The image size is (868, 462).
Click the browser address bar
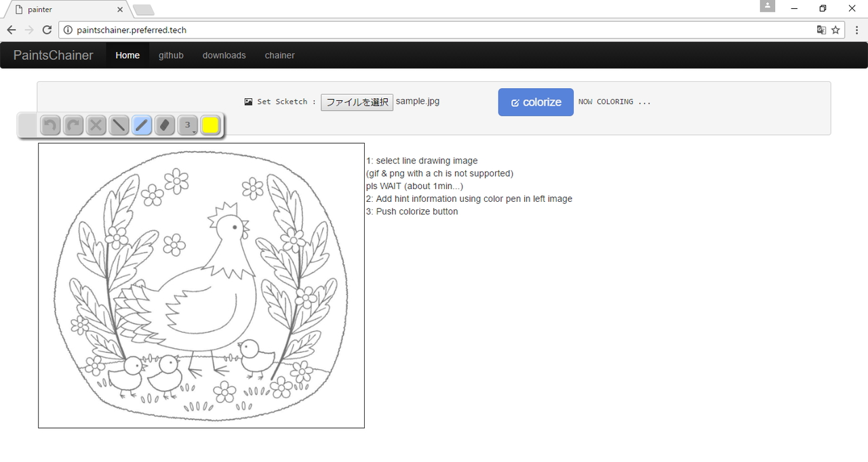click(x=271, y=30)
